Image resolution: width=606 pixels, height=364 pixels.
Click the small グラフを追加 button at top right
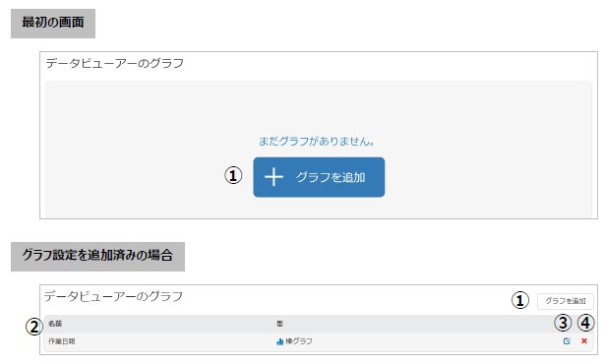[x=566, y=301]
